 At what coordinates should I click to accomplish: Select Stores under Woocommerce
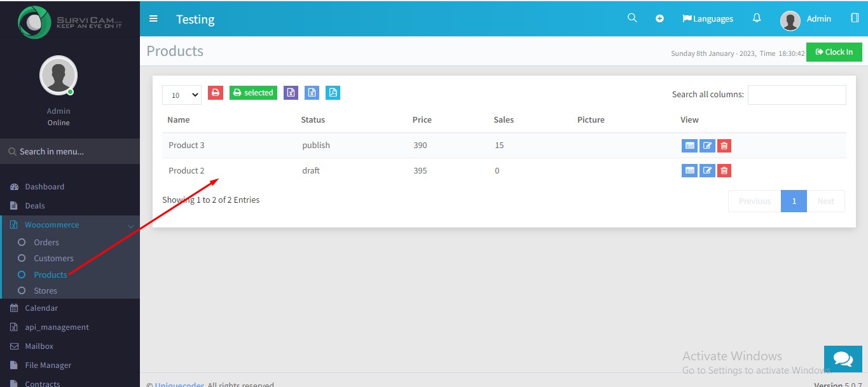click(45, 290)
